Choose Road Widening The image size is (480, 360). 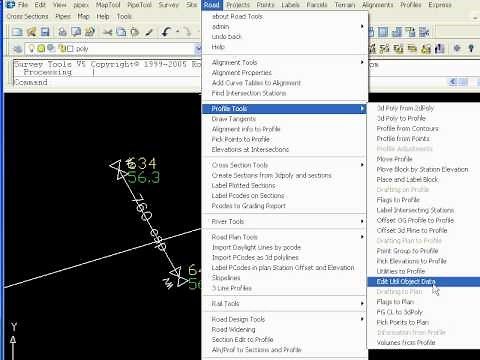tap(234, 329)
